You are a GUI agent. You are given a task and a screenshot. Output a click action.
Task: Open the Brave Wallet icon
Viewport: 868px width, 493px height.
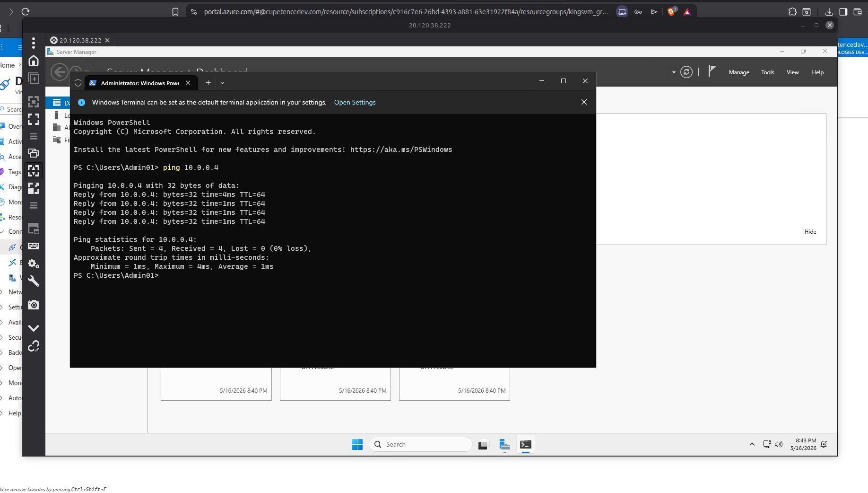click(x=857, y=12)
